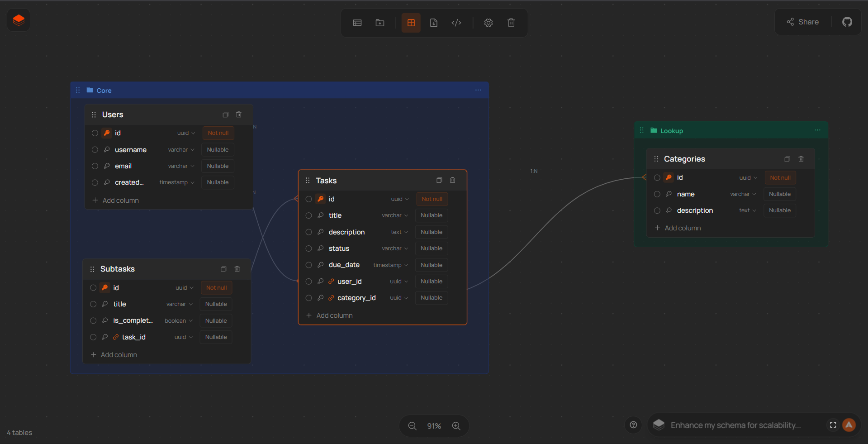The width and height of the screenshot is (868, 444).
Task: Toggle Not null on Categories id column
Action: (780, 177)
